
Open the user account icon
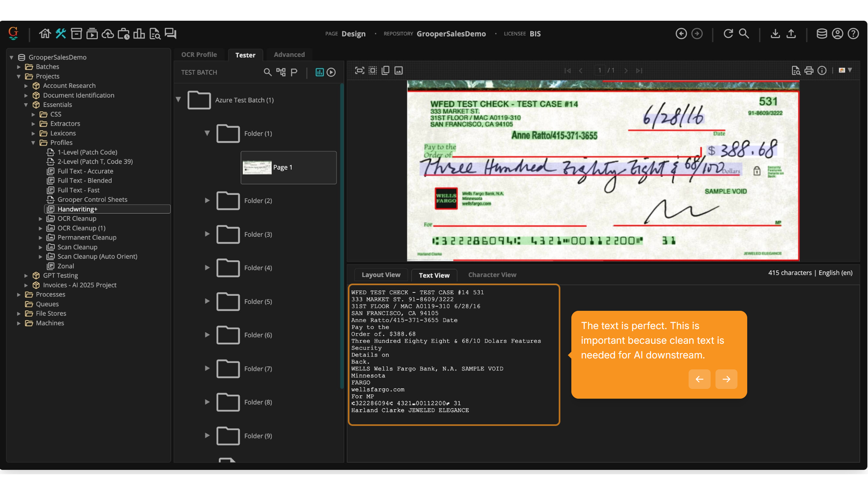click(838, 33)
